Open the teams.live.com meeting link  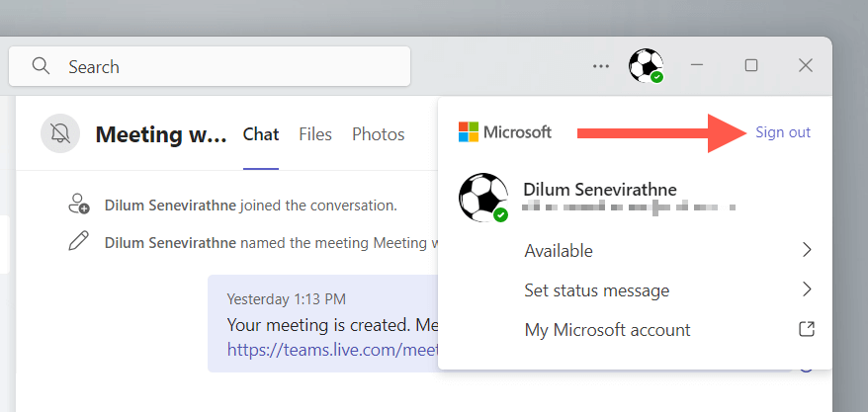coord(331,348)
